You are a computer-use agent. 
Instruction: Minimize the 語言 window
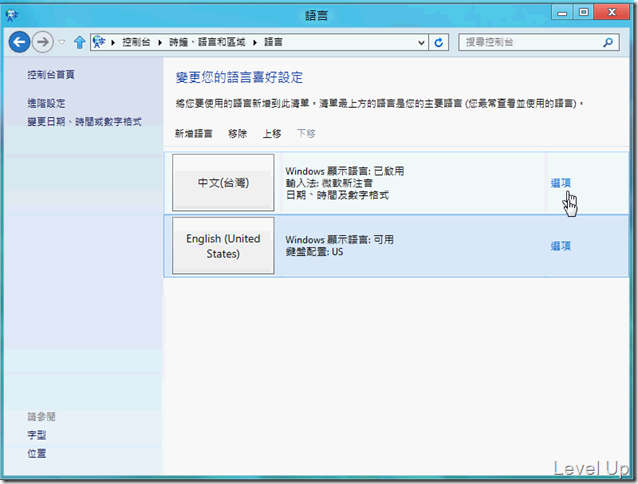[562, 12]
